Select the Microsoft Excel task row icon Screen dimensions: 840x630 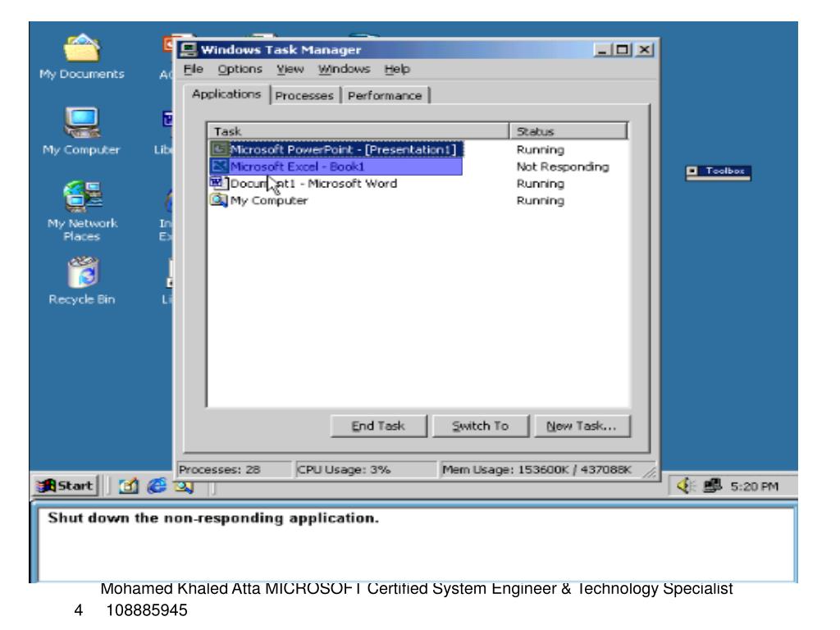pos(218,166)
